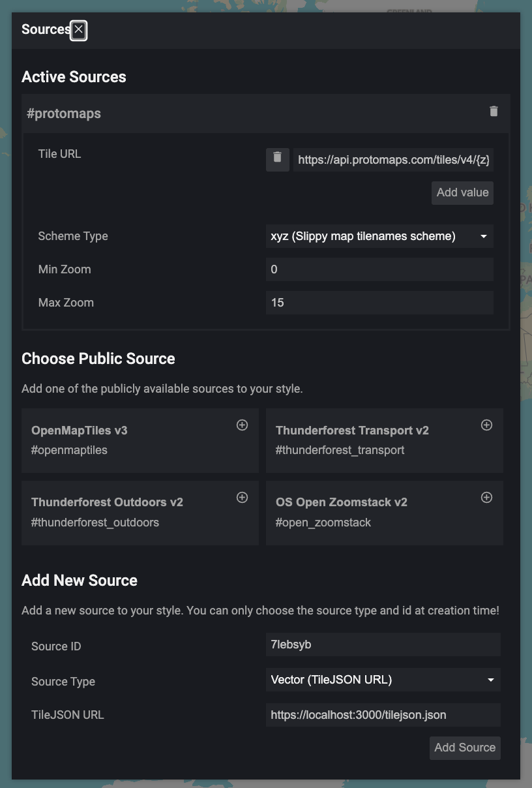Click the Min Zoom field

pos(379,269)
